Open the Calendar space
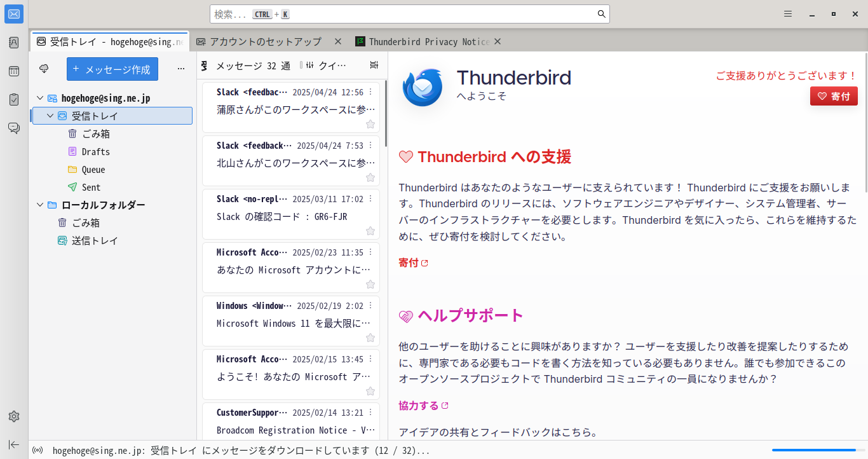This screenshot has width=868, height=459. point(14,71)
